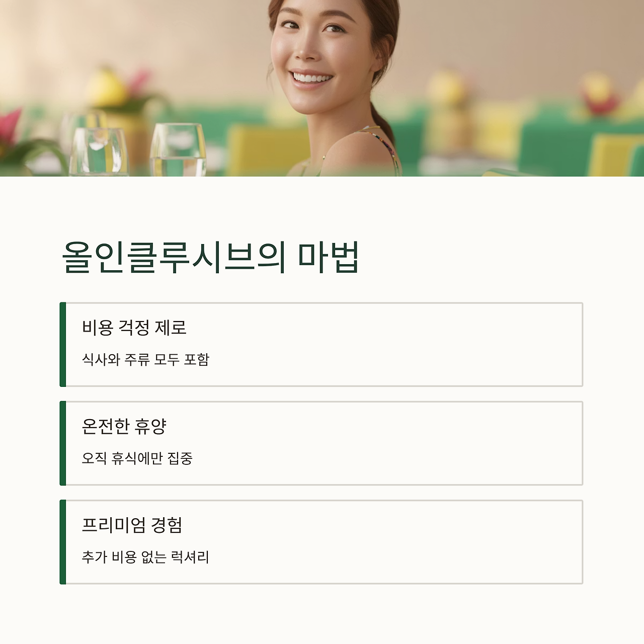Click the green tablecloth on the photo's right
Viewport: 644px width, 644px height.
tap(569, 146)
